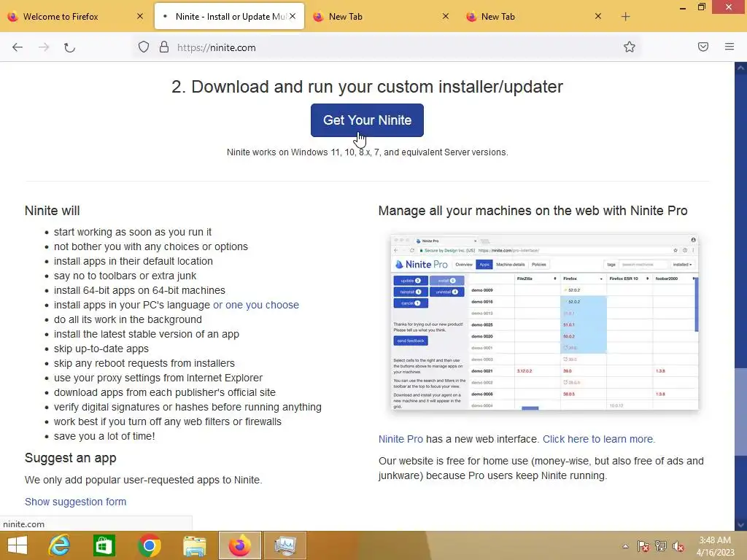The height and width of the screenshot is (560, 747).
Task: Open 'Show suggestion form' link
Action: (x=75, y=502)
